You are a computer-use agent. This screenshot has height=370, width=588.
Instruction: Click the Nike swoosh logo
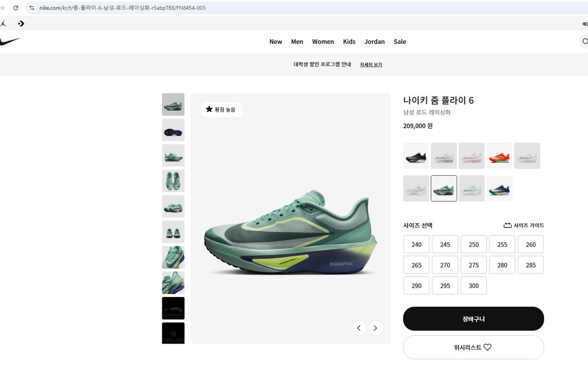click(x=9, y=42)
